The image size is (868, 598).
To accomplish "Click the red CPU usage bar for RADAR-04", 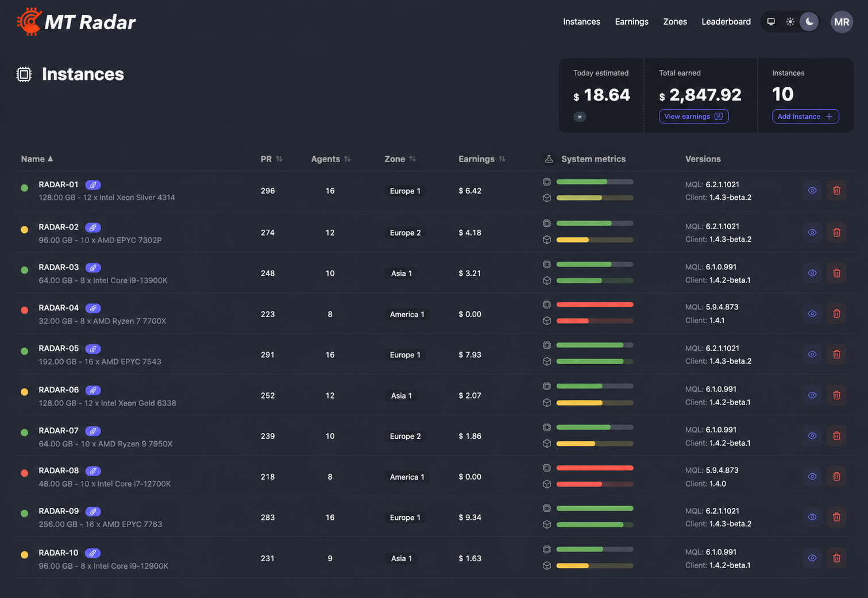I will click(x=595, y=304).
